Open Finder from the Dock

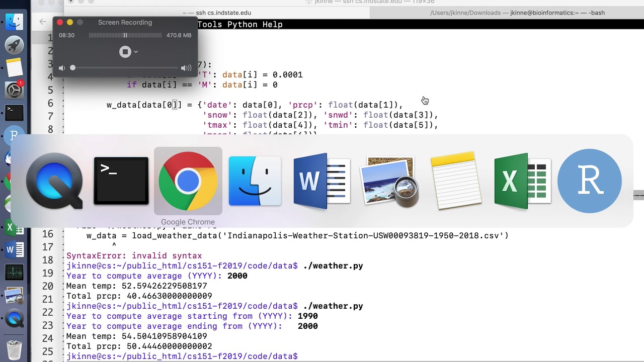(14, 22)
